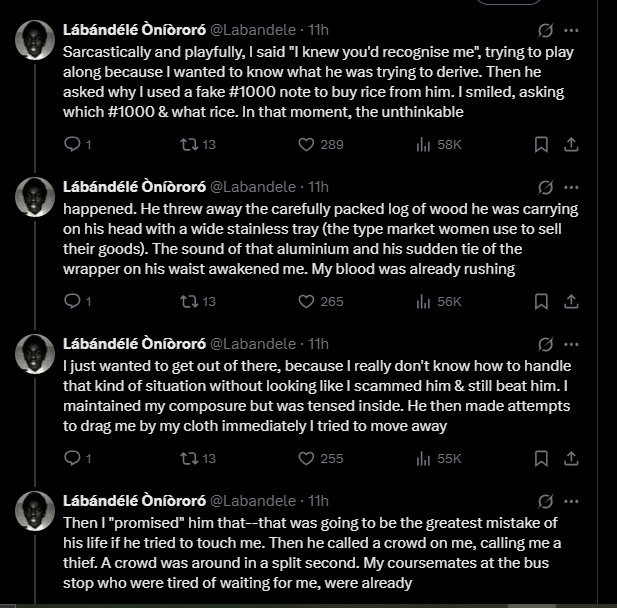Open 11h timestamp on third tweet
Screen dimensions: 617x608
tap(319, 343)
